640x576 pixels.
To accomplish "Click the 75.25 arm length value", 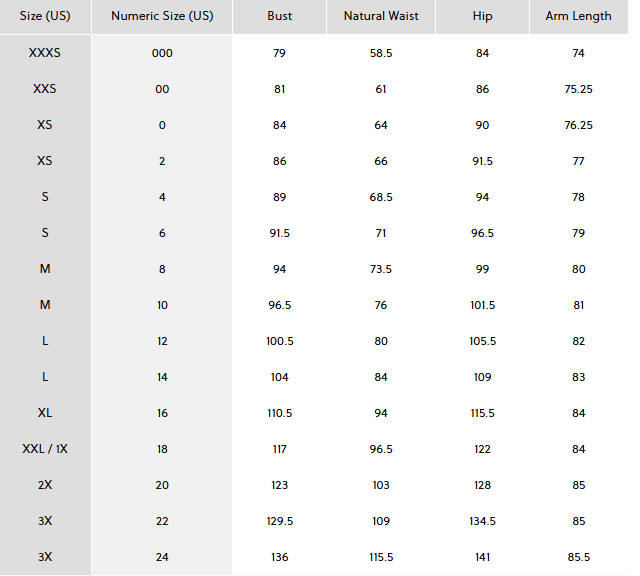I will click(578, 89).
